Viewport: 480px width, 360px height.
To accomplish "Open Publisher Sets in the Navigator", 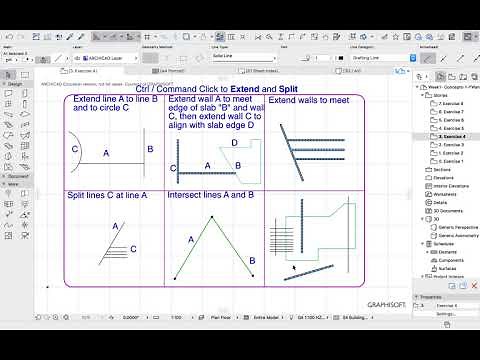I will coord(474,77).
